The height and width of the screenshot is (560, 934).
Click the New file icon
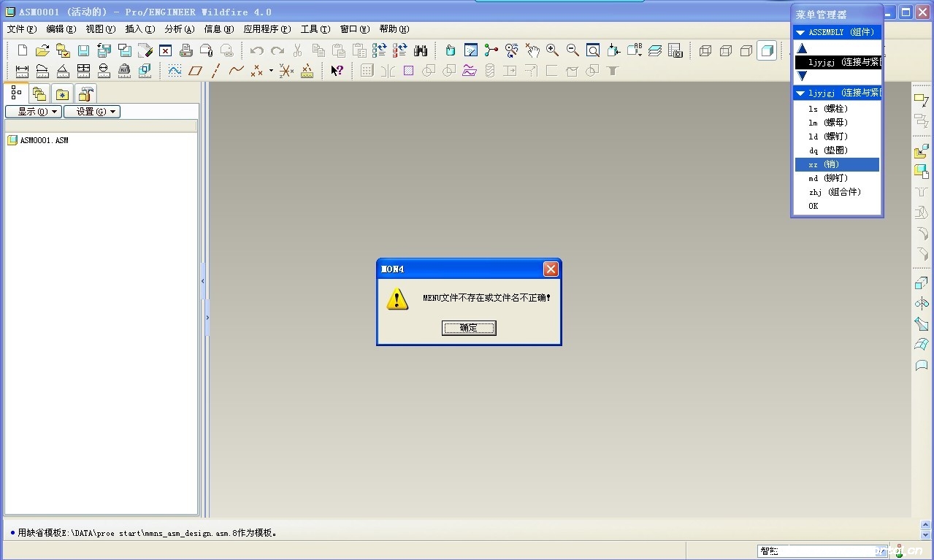click(x=23, y=50)
